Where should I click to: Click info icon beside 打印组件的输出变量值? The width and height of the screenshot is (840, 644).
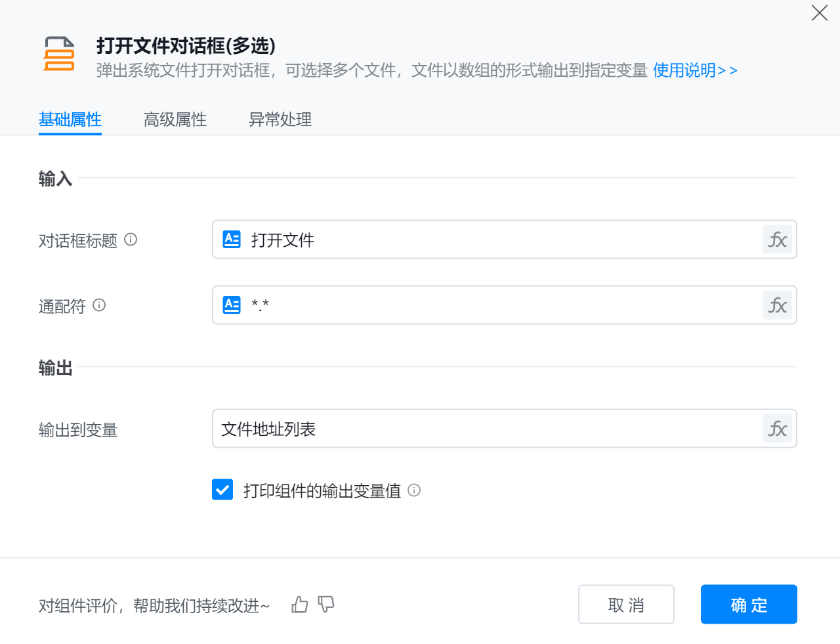pos(414,490)
